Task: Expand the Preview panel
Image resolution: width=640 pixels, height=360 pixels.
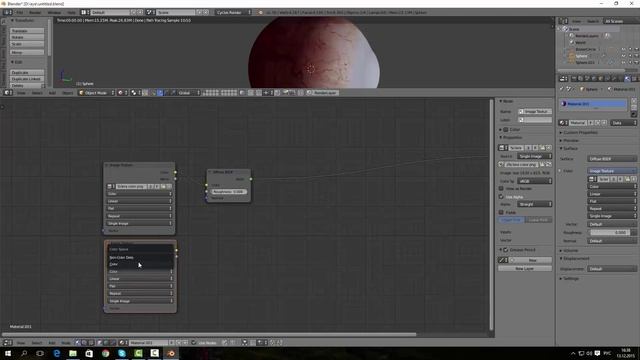Action: (x=561, y=140)
